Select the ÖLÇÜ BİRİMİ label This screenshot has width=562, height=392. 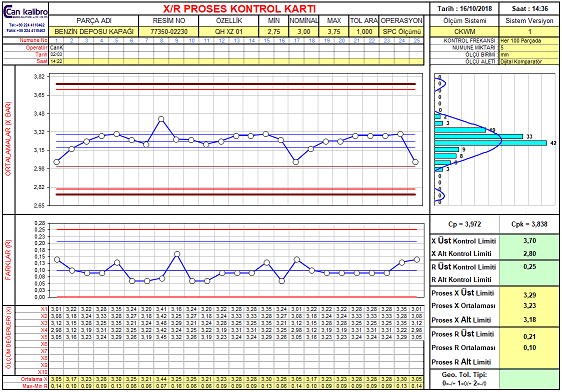tap(480, 54)
